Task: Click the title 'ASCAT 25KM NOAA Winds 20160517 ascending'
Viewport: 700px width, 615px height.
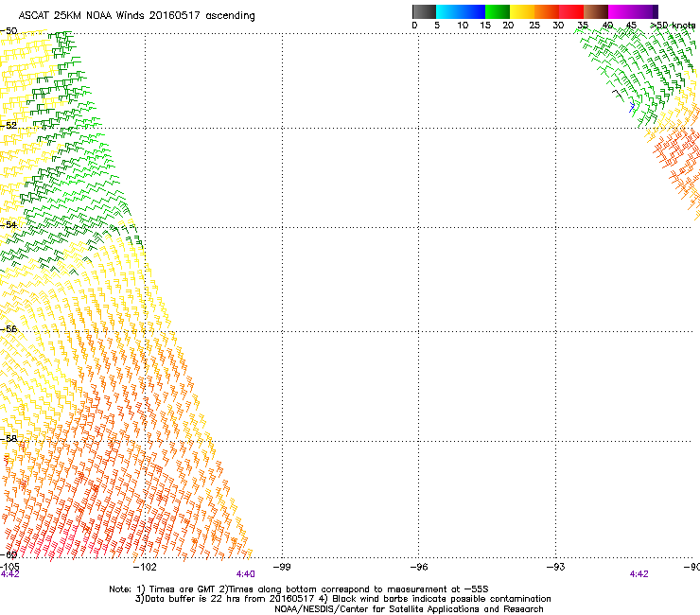Action: pos(136,16)
